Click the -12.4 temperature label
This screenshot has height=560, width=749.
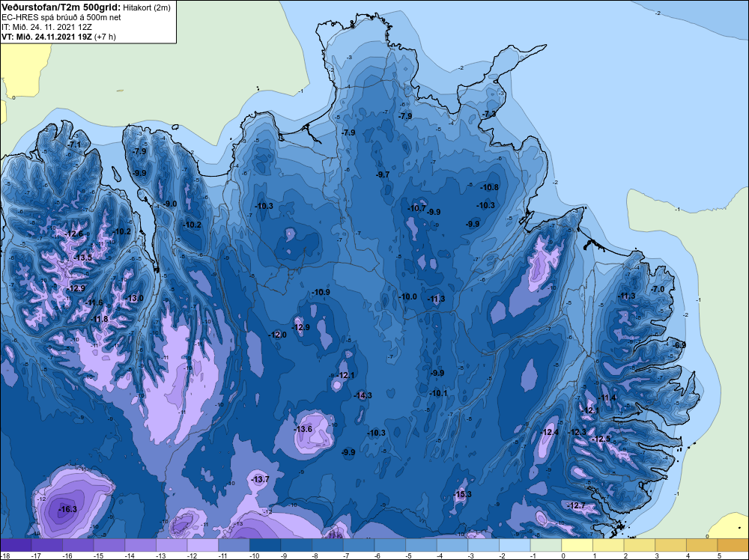[x=549, y=432]
